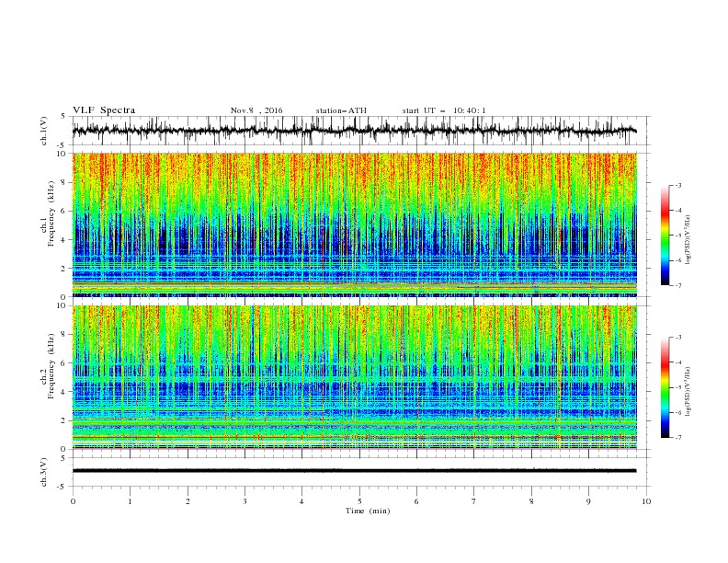This screenshot has width=728, height=563.
Task: Click the "-3" tick on ch.1 colorbar
Action: (677, 186)
